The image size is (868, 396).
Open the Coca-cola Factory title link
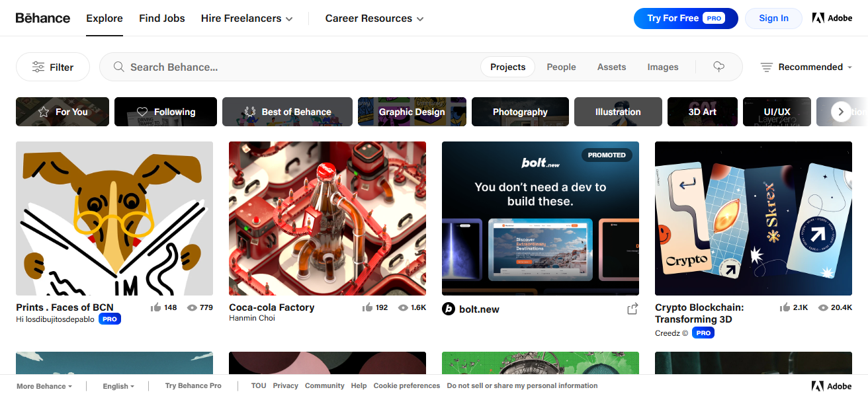coord(272,307)
